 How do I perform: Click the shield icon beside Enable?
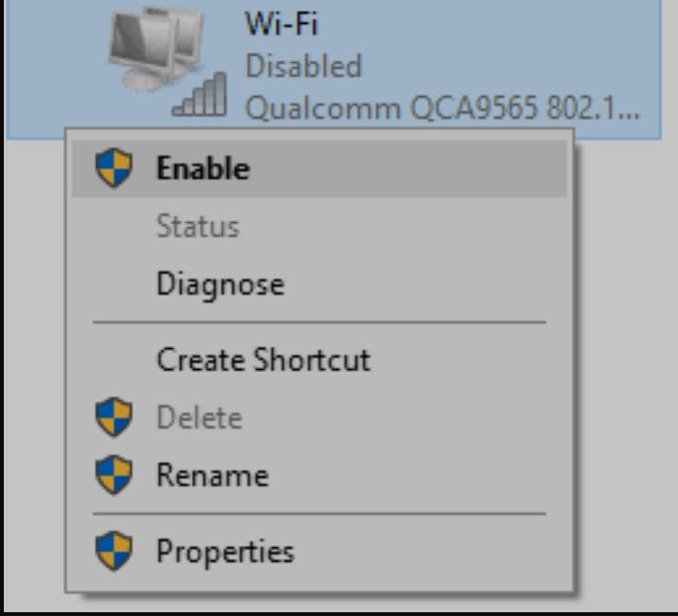coord(113,168)
